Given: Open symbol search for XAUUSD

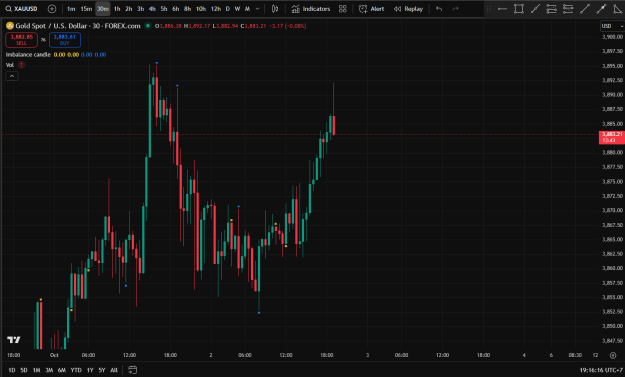Looking at the screenshot, I should point(22,9).
